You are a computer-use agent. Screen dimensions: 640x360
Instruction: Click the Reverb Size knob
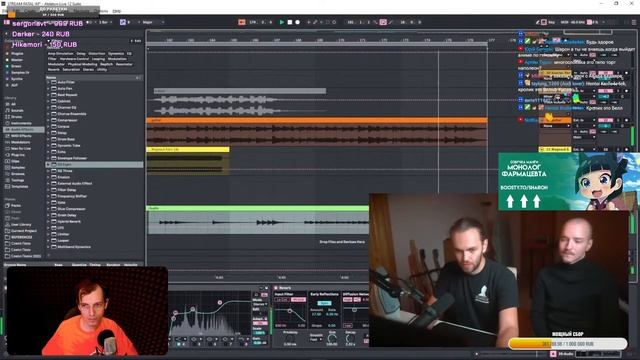332,338
